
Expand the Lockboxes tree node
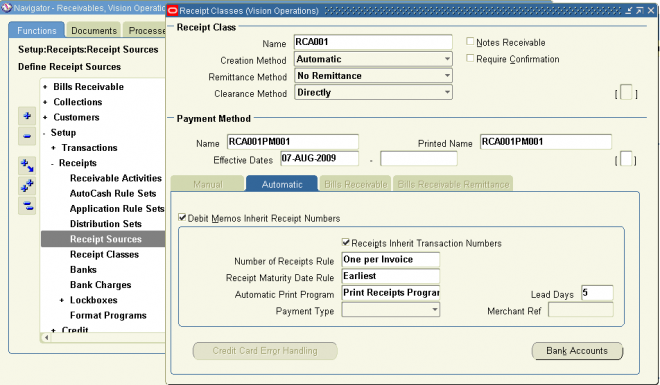point(61,300)
